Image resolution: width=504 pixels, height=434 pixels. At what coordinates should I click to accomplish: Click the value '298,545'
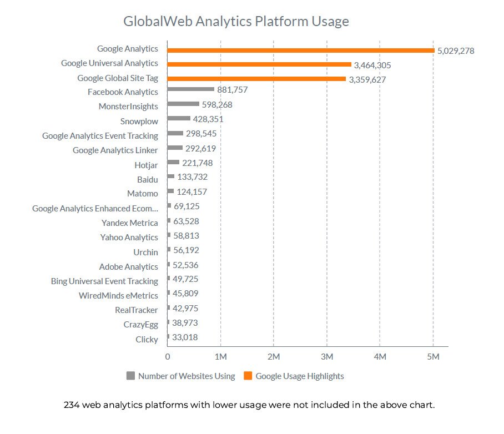tap(201, 134)
